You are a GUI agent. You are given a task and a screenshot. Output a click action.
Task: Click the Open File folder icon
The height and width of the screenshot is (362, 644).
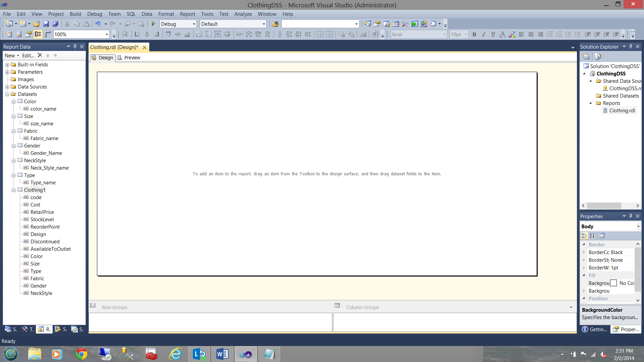click(37, 24)
